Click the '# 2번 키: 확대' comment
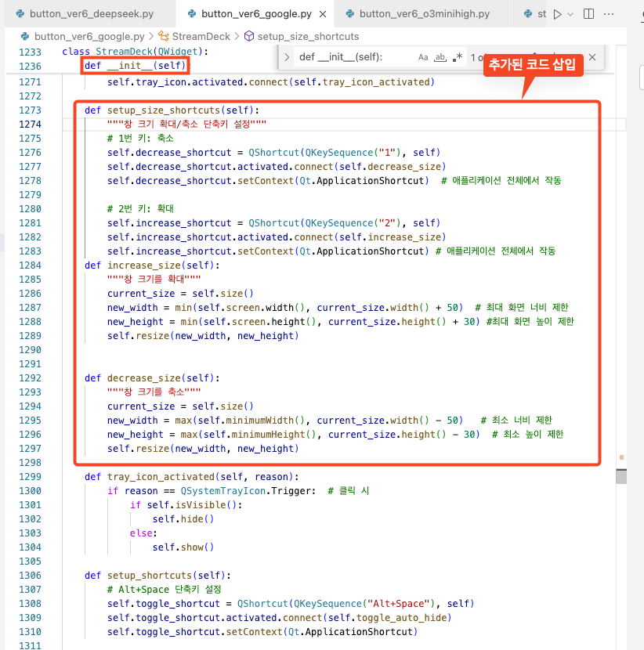Screen dimensions: 644x650 point(140,209)
